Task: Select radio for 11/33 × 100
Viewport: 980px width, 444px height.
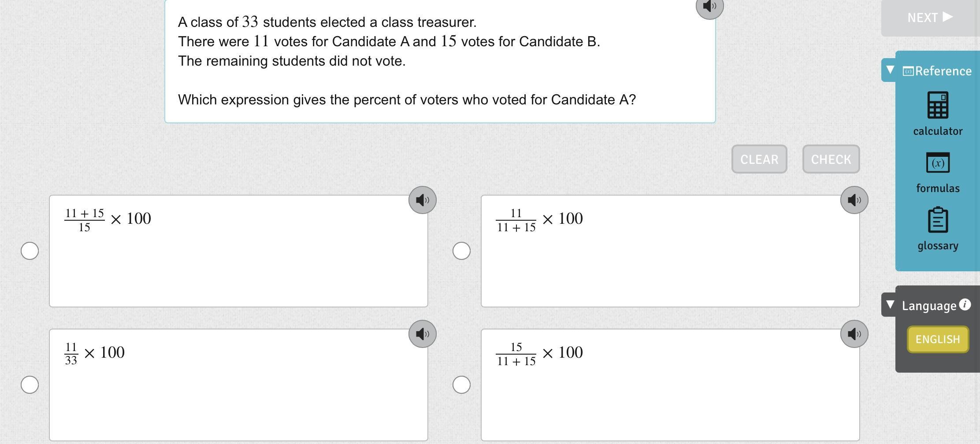Action: tap(30, 385)
